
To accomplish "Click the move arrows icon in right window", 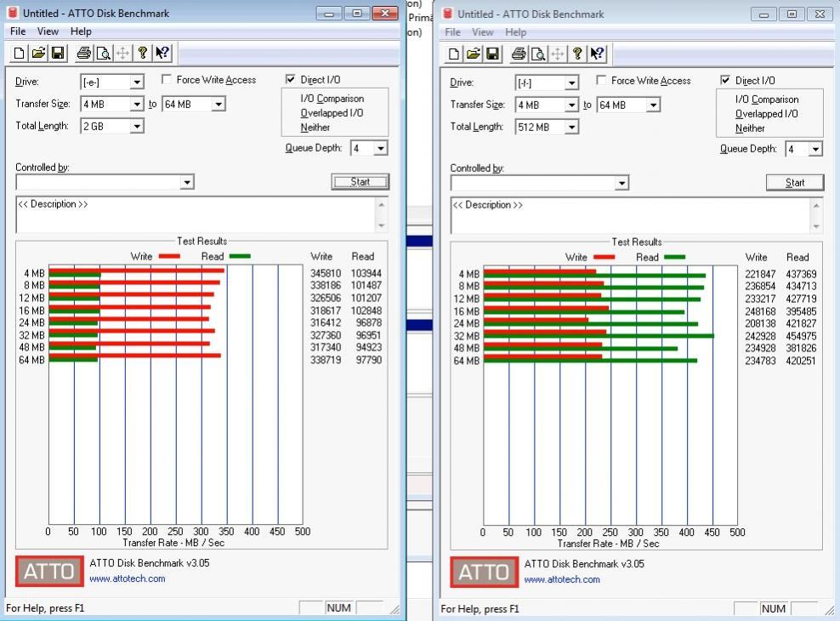I will coord(558,54).
